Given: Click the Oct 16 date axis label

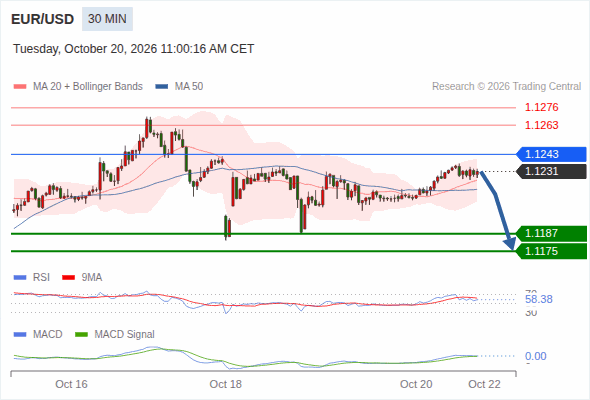Looking at the screenshot, I should [x=71, y=384].
